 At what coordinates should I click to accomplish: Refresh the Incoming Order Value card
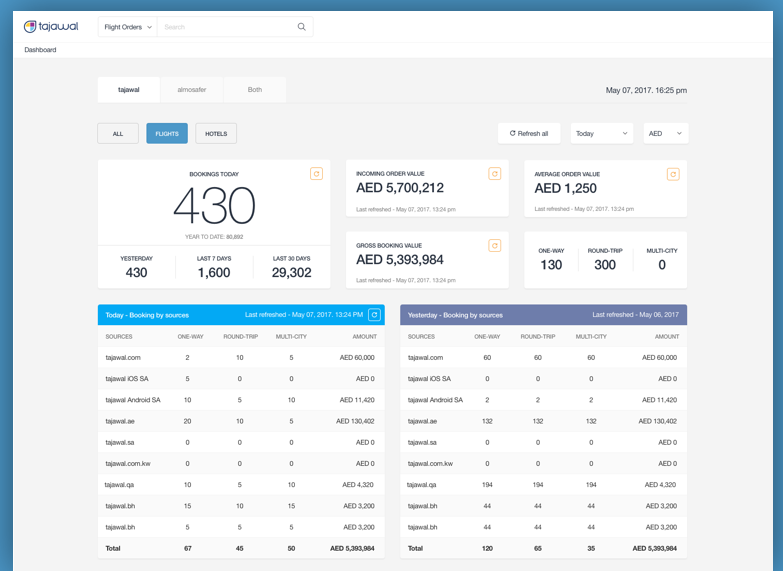pos(494,174)
